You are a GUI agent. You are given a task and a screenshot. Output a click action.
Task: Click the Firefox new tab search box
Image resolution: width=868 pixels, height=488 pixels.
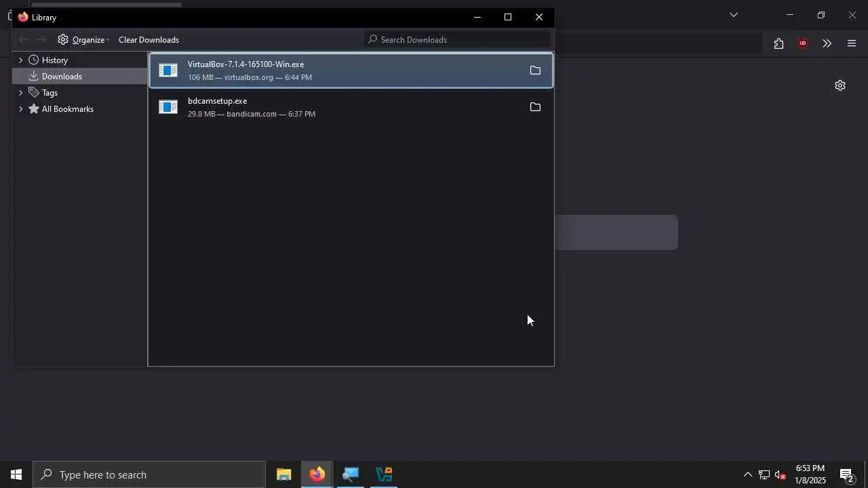click(x=616, y=232)
